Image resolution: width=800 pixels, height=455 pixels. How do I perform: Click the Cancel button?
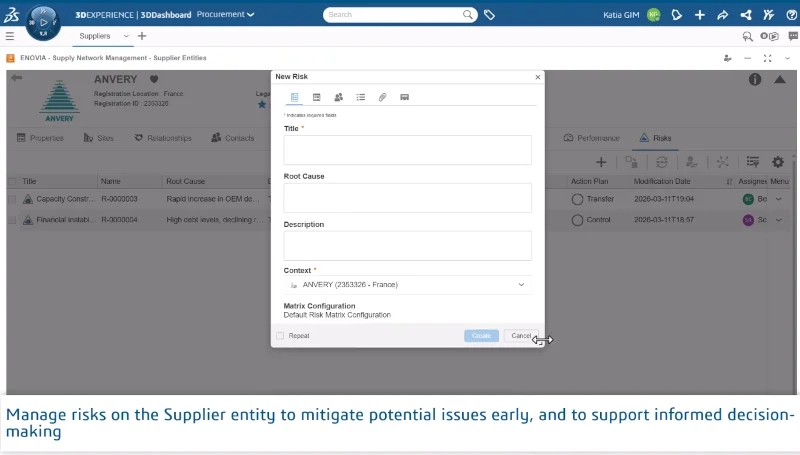click(x=521, y=336)
